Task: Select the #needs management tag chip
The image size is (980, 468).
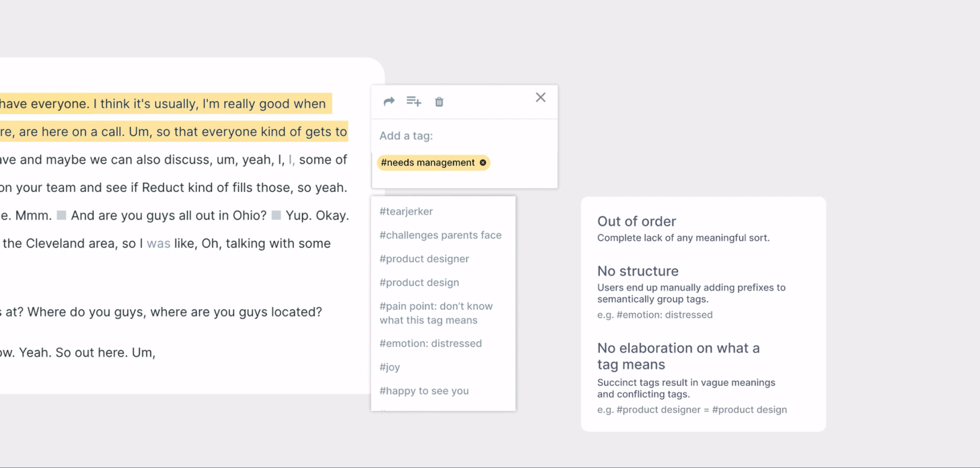Action: coord(428,163)
